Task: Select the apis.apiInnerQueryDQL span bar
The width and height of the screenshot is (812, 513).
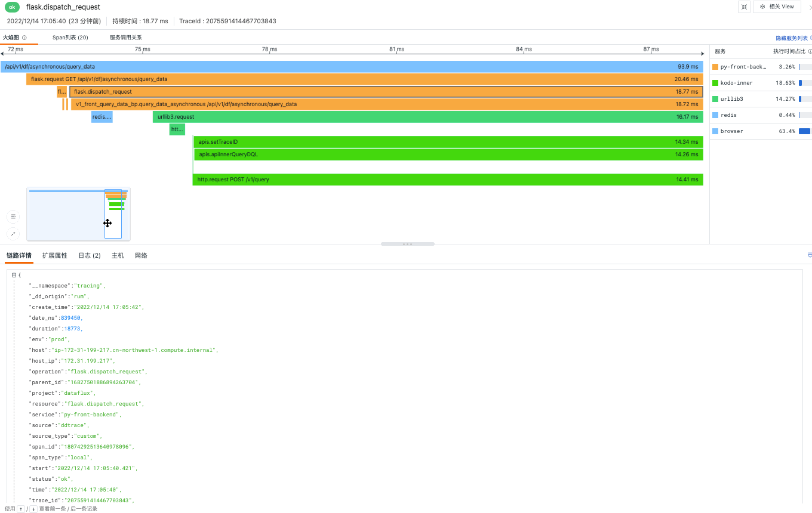Action: point(448,154)
